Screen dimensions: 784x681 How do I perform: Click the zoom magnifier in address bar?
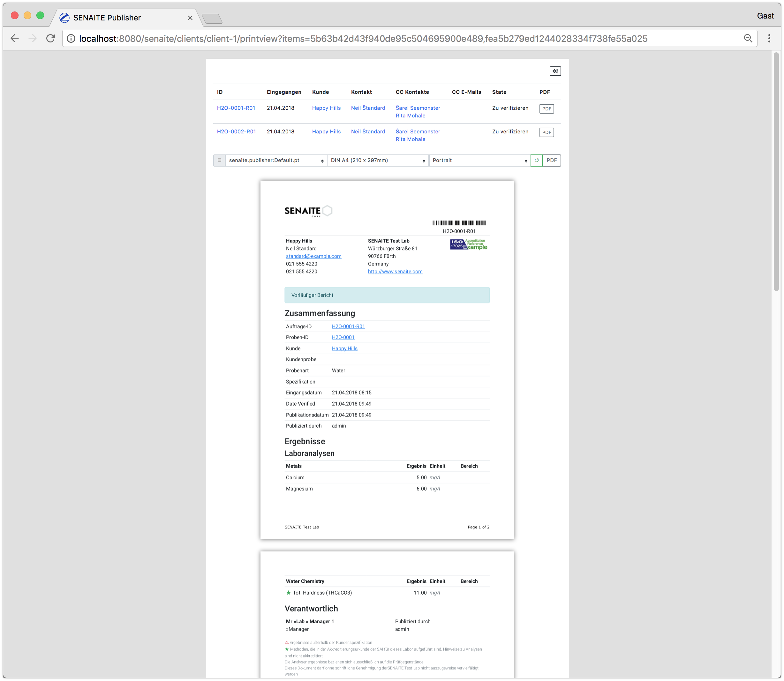pyautogui.click(x=748, y=38)
